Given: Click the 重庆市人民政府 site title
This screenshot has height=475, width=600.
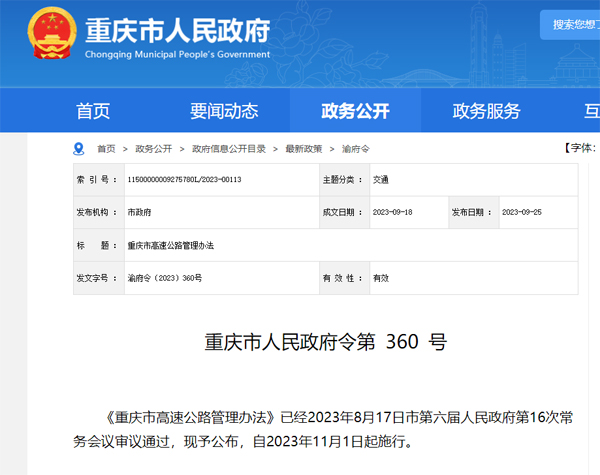Looking at the screenshot, I should tap(177, 30).
